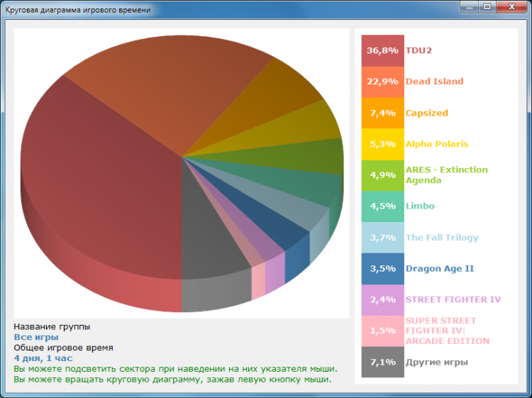Click the ARES - Extinction Agenda label
Image resolution: width=532 pixels, height=398 pixels.
point(446,175)
